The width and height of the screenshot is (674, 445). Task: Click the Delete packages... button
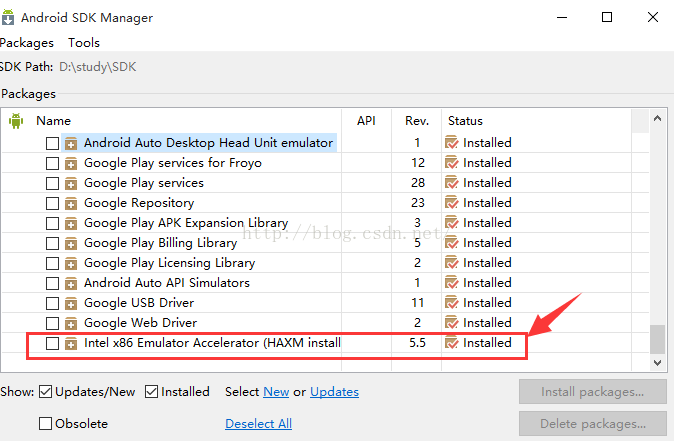592,424
